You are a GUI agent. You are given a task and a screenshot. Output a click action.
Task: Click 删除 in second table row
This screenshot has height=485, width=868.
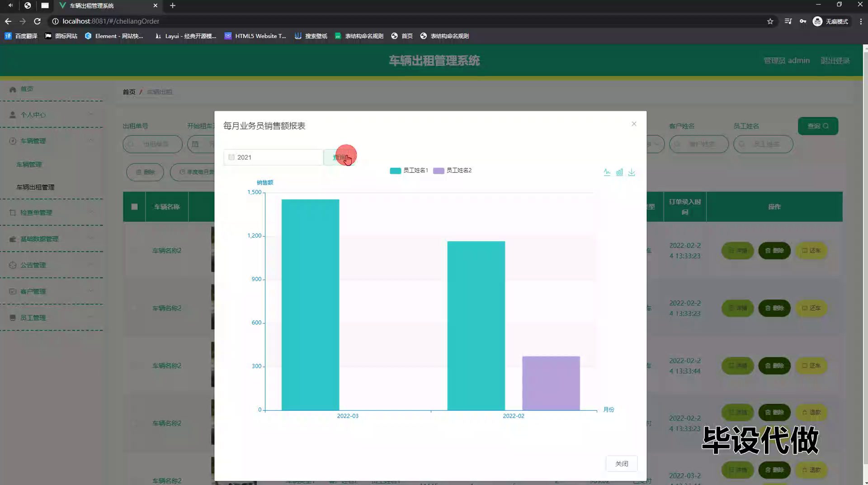774,308
